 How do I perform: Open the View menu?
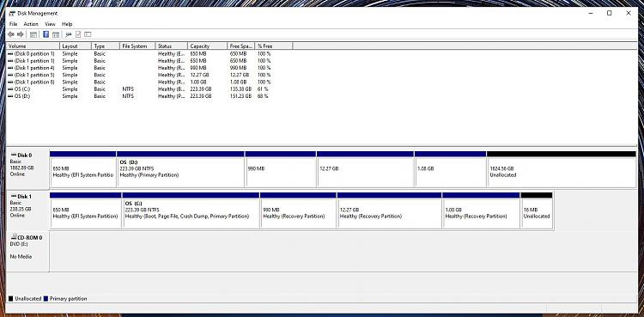click(x=50, y=24)
